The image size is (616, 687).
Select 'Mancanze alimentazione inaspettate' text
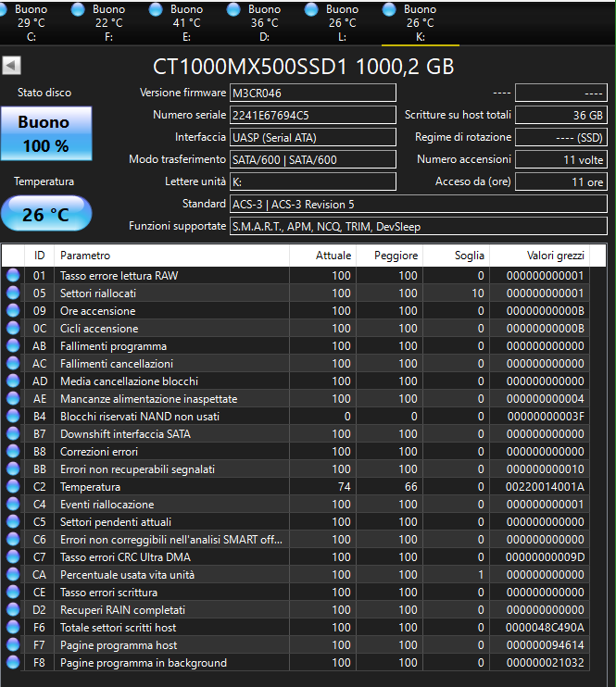(148, 399)
